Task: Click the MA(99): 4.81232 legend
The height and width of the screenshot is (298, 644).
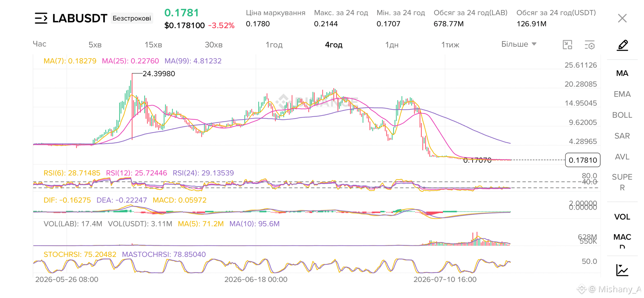Action: (x=193, y=61)
